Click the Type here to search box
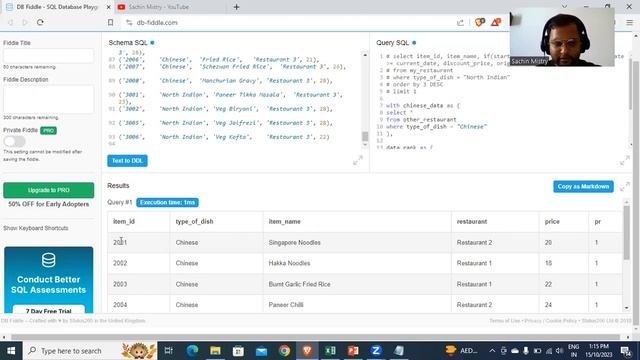The width and height of the screenshot is (640, 360). click(90, 351)
